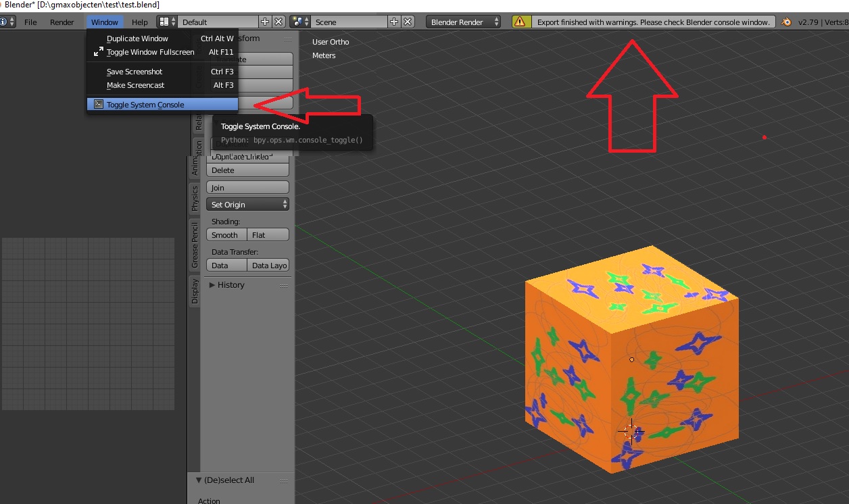Click the Data Transfer: label
This screenshot has width=849, height=504.
235,252
